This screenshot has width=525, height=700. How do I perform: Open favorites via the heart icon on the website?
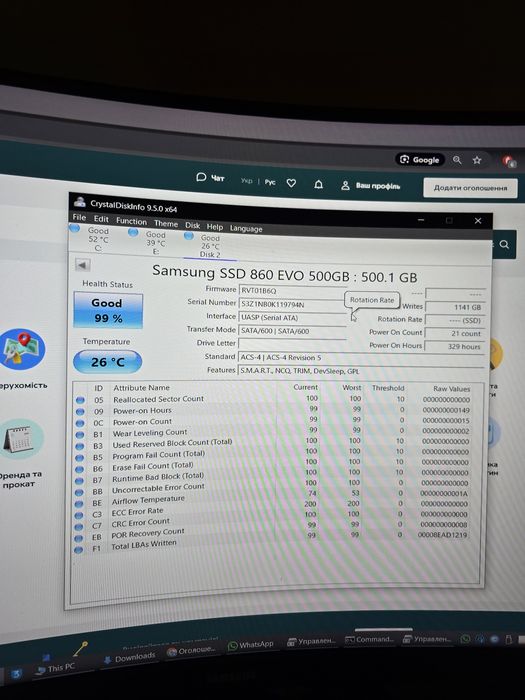tap(291, 183)
